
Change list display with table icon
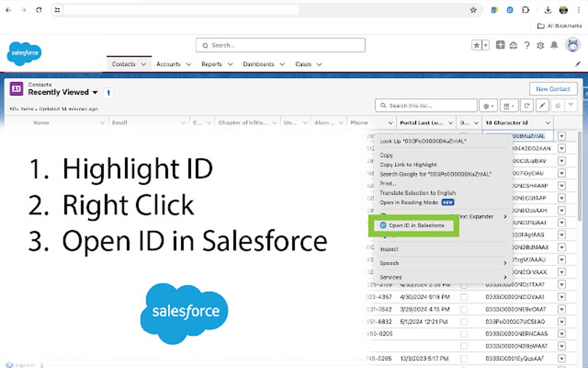tap(509, 106)
